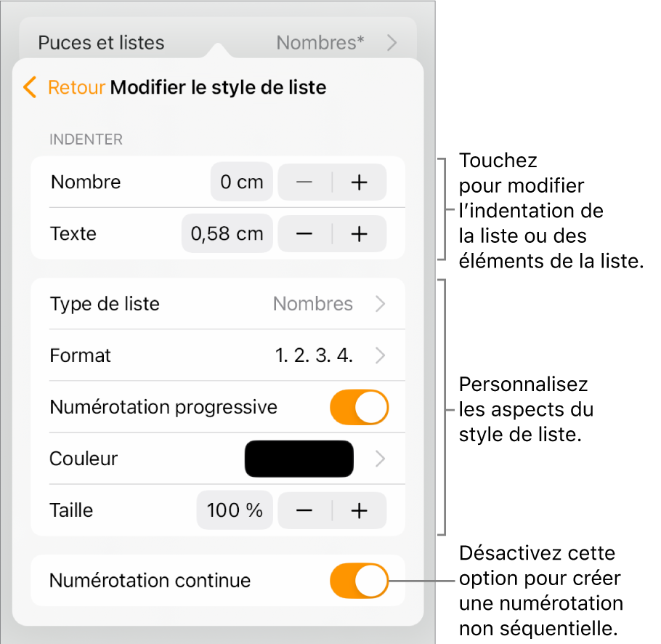Tap the Nombres* style chevron
Screen dimensions: 661x644
[x=392, y=43]
